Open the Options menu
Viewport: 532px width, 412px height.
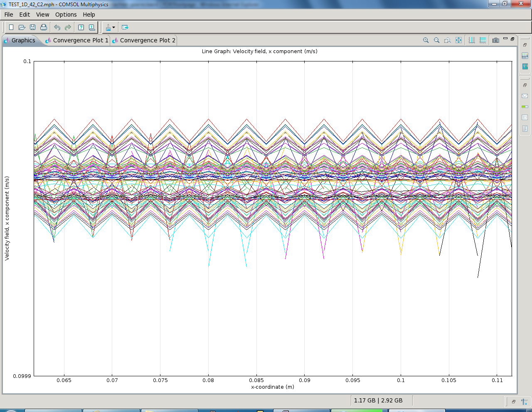click(66, 15)
